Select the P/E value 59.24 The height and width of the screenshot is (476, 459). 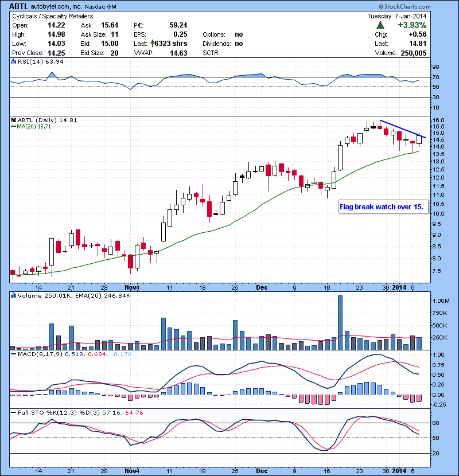178,25
